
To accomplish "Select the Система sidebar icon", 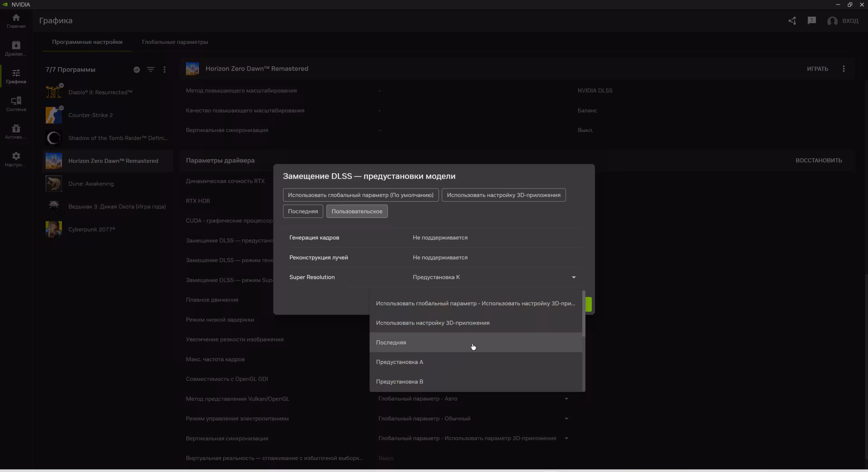I will [15, 103].
